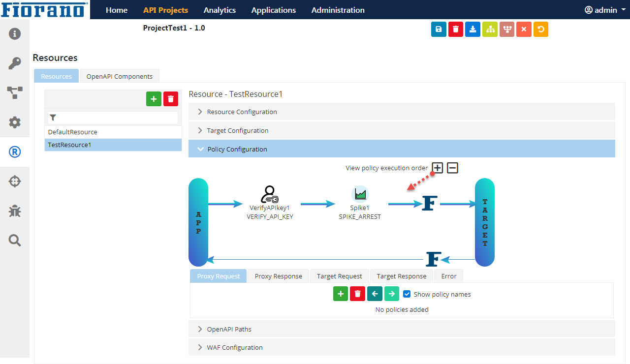Download the project with blue download icon

472,30
